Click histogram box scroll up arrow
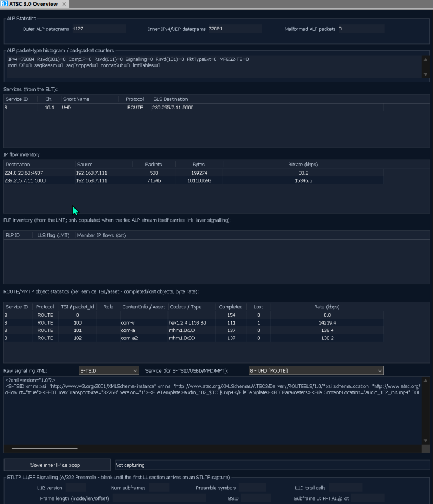The width and height of the screenshot is (433, 504). click(x=425, y=59)
